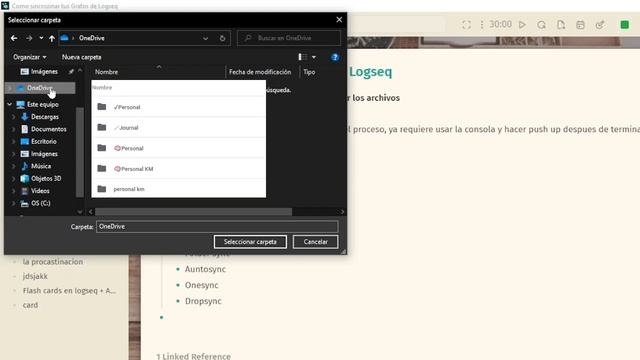Toggle fullscreen in Logseq toolbar

466,25
